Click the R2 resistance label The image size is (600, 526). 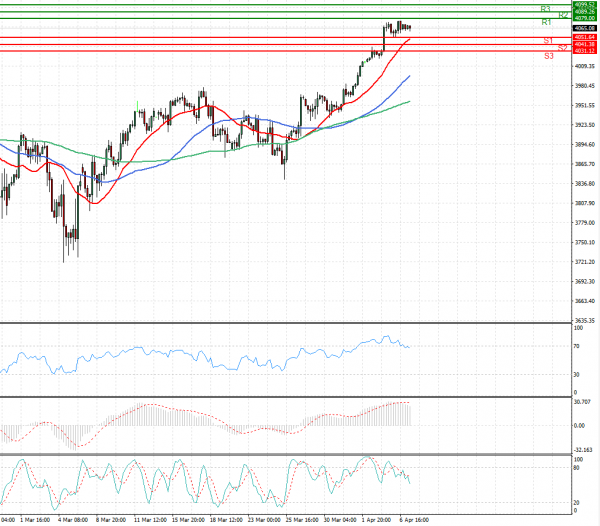(563, 15)
